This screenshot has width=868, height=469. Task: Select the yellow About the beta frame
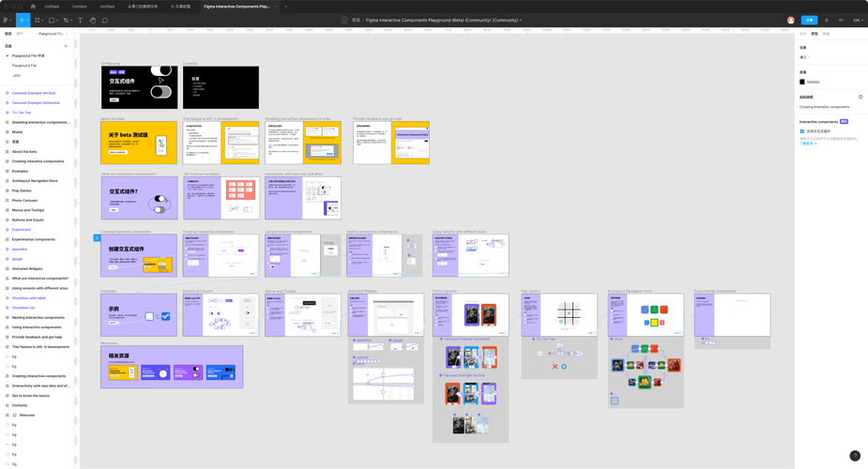(x=139, y=143)
